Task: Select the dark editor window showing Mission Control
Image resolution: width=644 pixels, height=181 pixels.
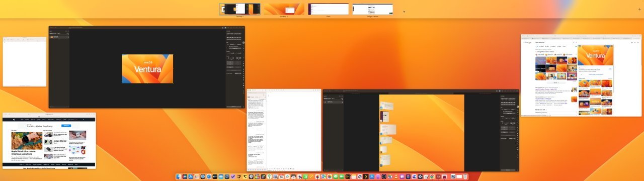Action: click(421, 130)
